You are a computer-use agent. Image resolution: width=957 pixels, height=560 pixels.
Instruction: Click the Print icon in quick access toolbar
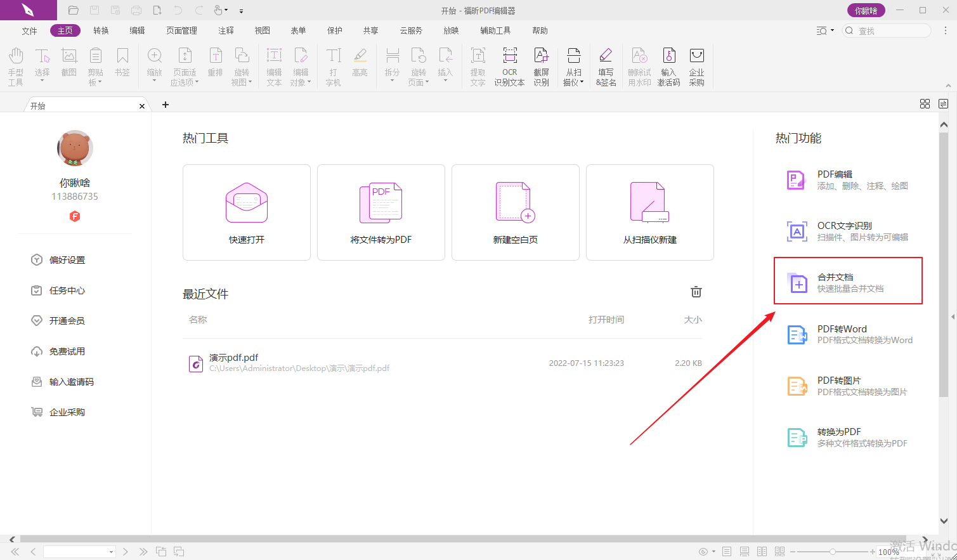coord(136,10)
